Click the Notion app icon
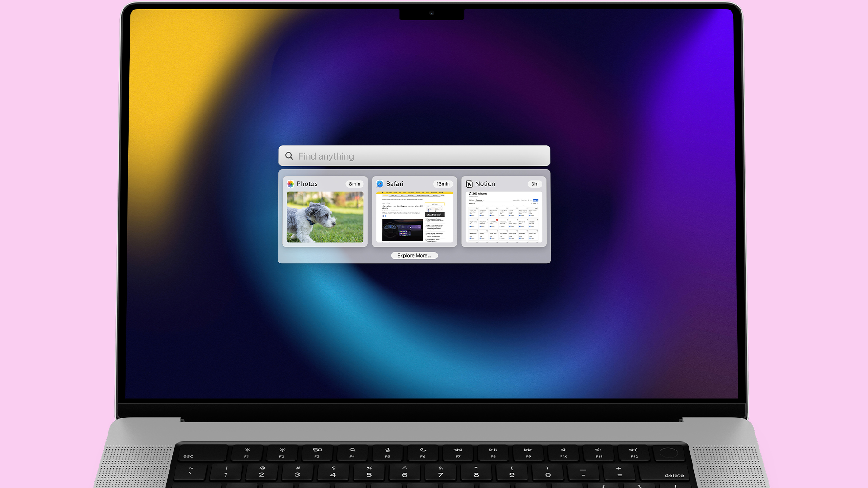This screenshot has height=488, width=868. click(x=469, y=183)
